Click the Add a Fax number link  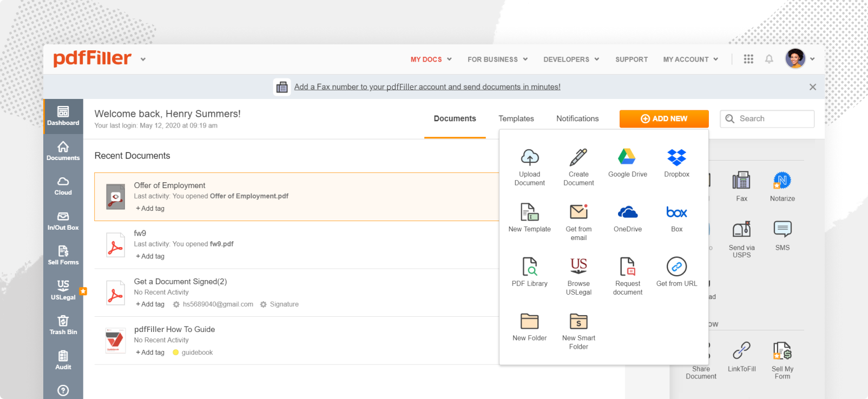[x=428, y=87]
